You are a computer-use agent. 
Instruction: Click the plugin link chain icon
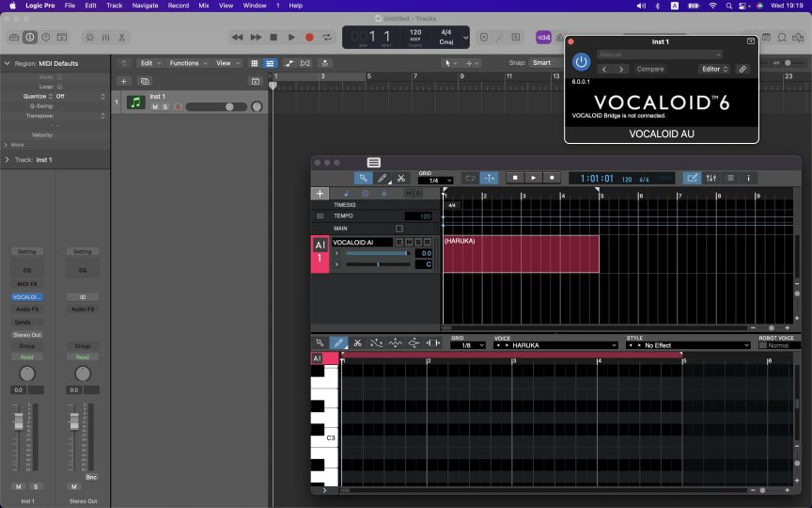pos(742,69)
